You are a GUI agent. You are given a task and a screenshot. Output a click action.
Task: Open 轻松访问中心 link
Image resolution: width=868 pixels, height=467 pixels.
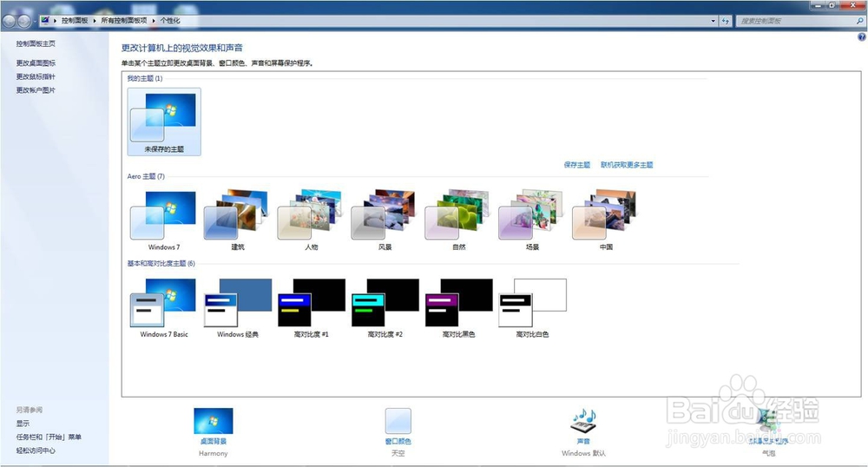(36, 451)
